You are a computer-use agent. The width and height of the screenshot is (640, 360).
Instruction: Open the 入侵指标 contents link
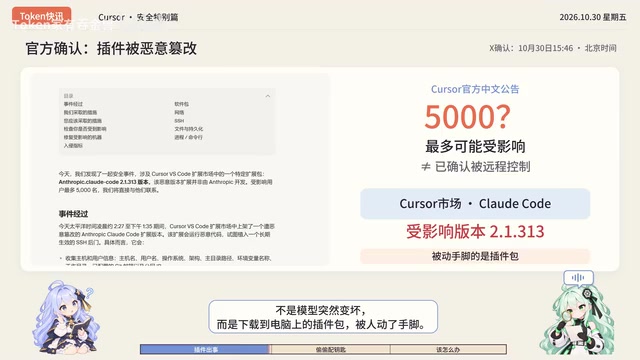pyautogui.click(x=73, y=146)
